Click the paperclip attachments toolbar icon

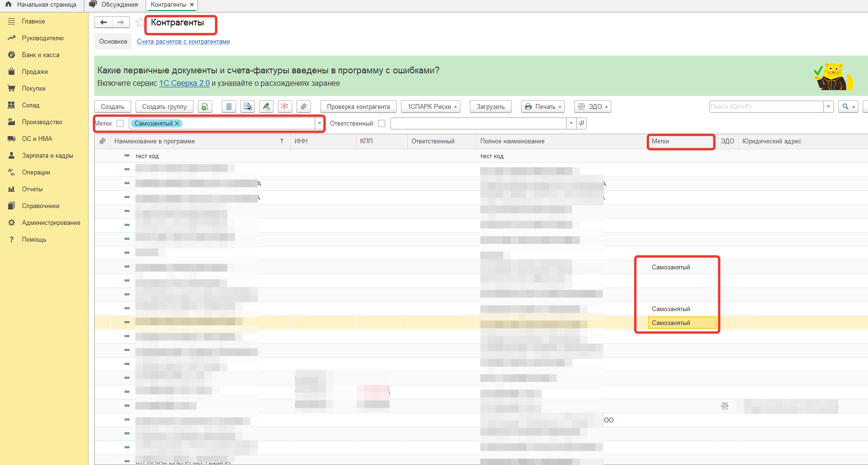coord(304,106)
